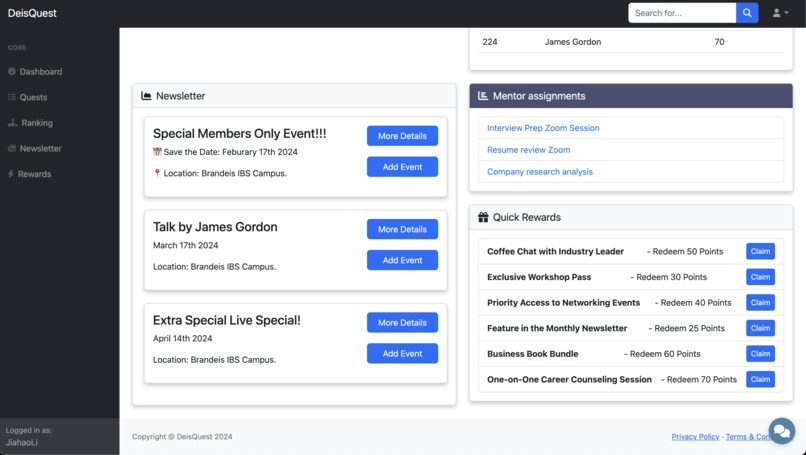806x455 pixels.
Task: Click Special Members Only Event!!! title
Action: point(240,134)
